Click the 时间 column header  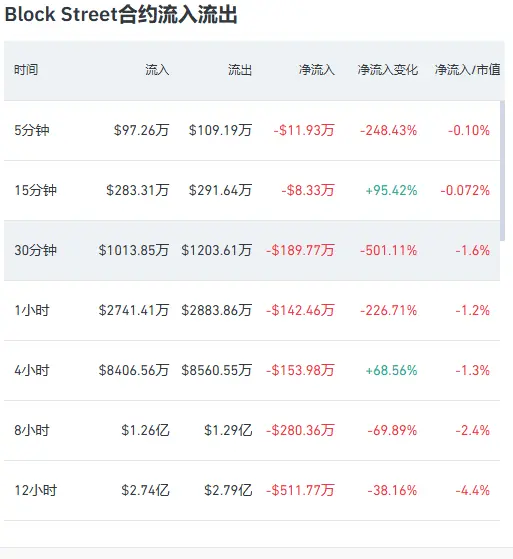(26, 70)
